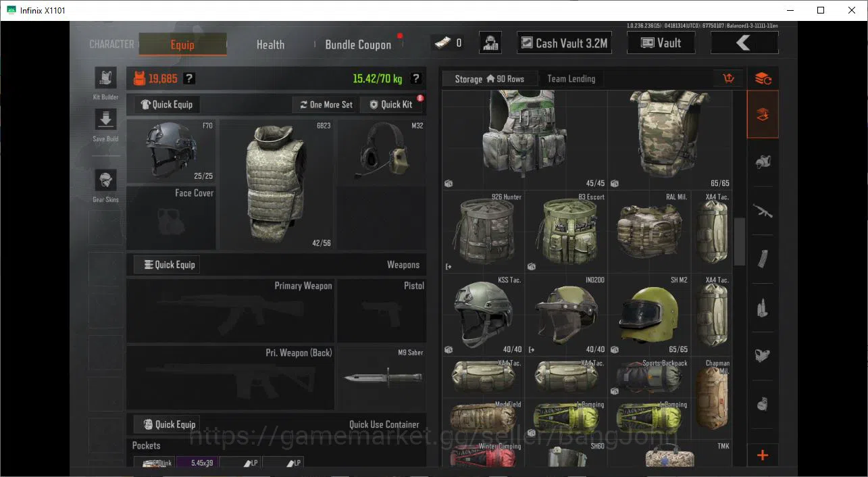The image size is (868, 477).
Task: Select the M9 Saber knife
Action: (x=382, y=378)
